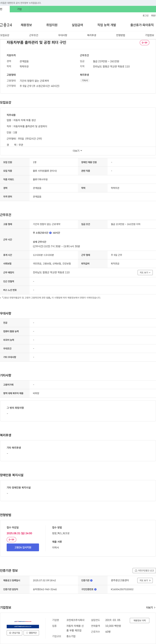Jump to 모집요강 section tab
This screenshot has height=644, width=156.
click(5, 35)
